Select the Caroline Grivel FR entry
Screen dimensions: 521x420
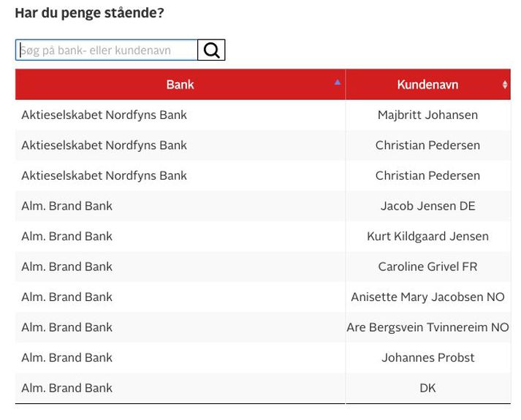click(x=428, y=267)
